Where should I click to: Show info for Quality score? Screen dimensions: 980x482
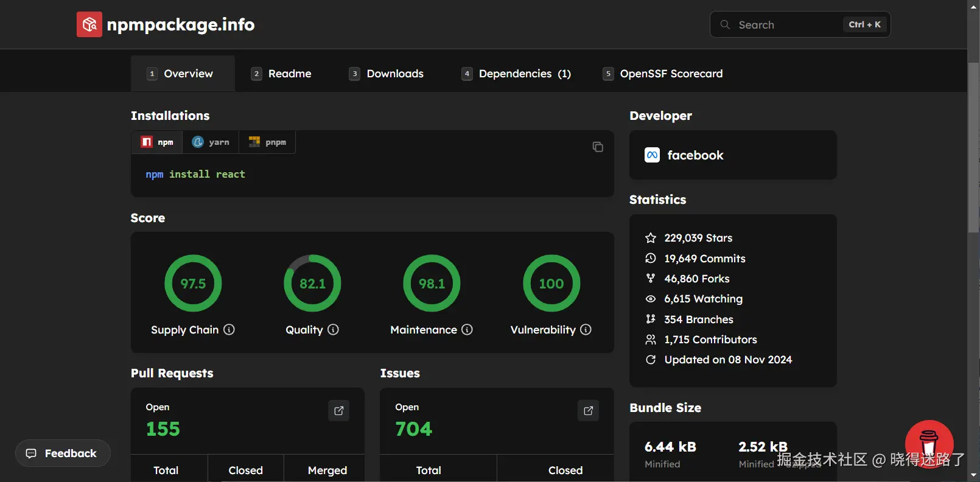point(333,329)
